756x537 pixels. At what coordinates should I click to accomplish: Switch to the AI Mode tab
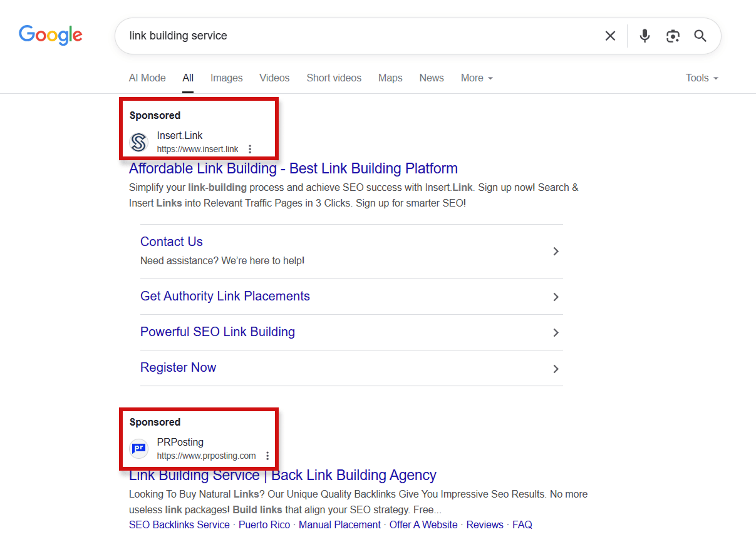click(x=147, y=78)
